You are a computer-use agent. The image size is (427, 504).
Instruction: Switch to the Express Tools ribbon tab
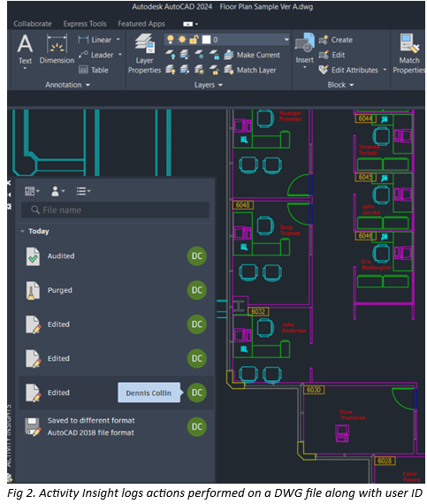[85, 24]
